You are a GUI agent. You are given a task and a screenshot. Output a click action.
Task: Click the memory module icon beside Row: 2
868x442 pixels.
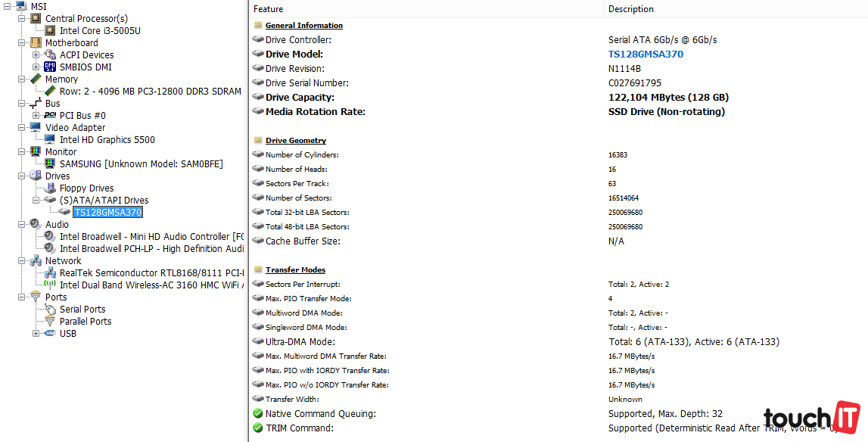(x=50, y=92)
